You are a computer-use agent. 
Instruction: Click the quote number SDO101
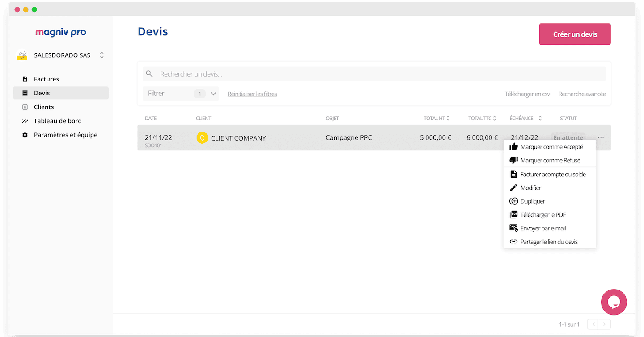pos(153,145)
